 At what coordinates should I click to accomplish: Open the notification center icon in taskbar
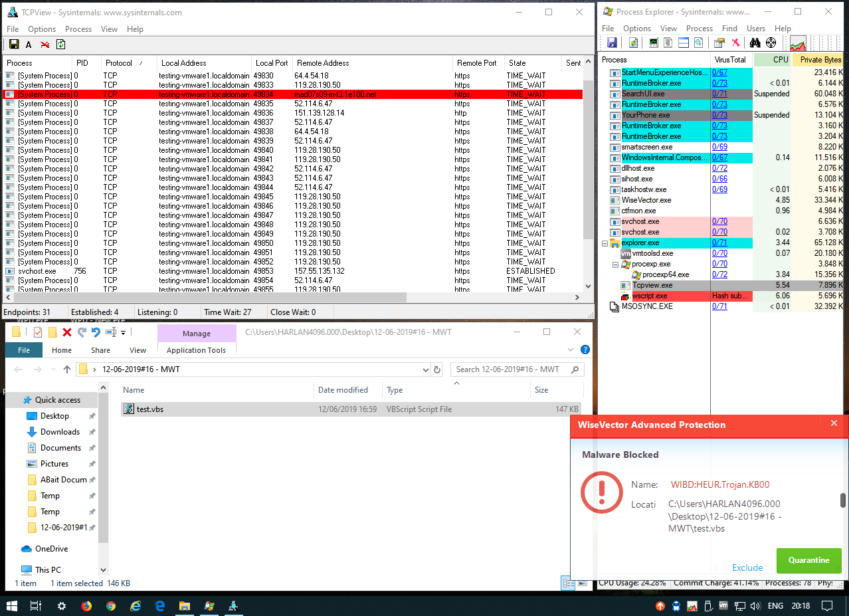click(827, 606)
